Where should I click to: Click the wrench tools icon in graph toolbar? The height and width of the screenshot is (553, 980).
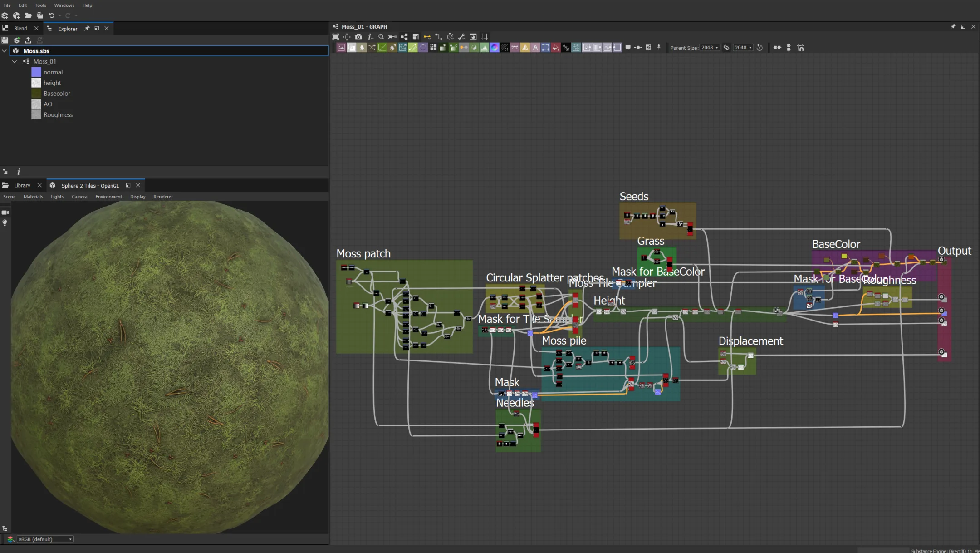[461, 37]
